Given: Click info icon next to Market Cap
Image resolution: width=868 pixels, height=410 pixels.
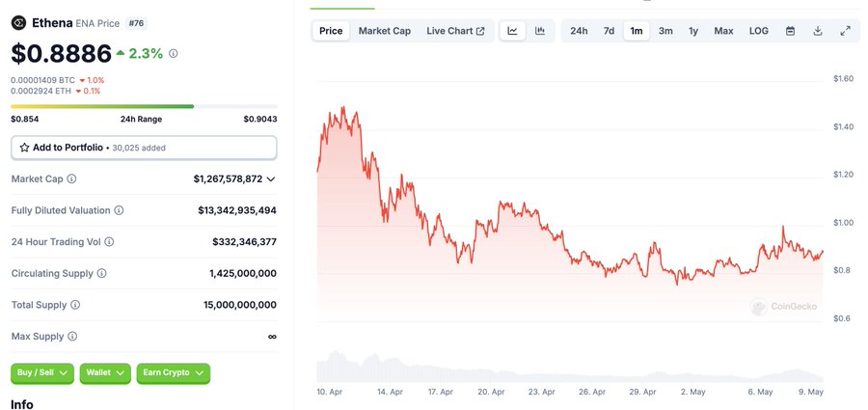Looking at the screenshot, I should point(71,179).
